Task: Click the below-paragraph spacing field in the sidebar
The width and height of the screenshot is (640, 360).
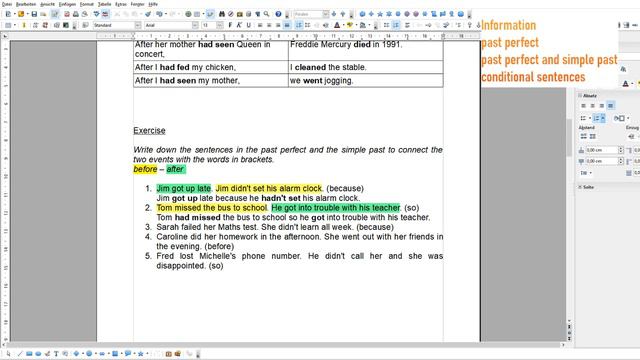Action: coord(603,161)
